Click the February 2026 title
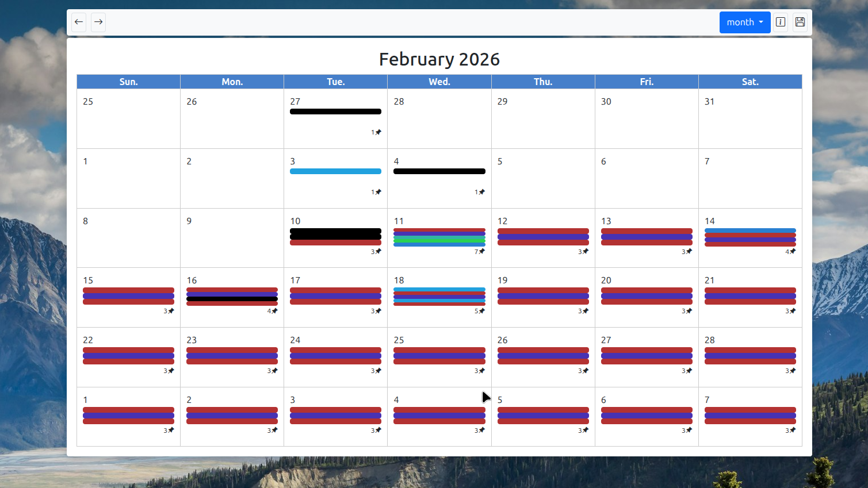 click(x=439, y=59)
